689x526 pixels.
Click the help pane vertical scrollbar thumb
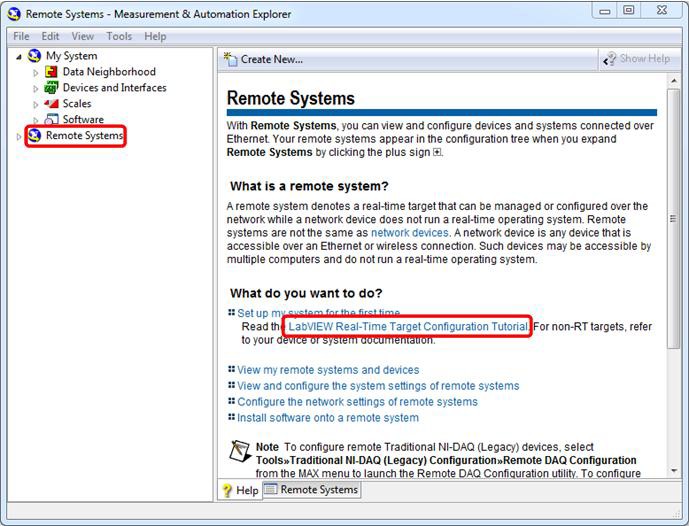674,218
